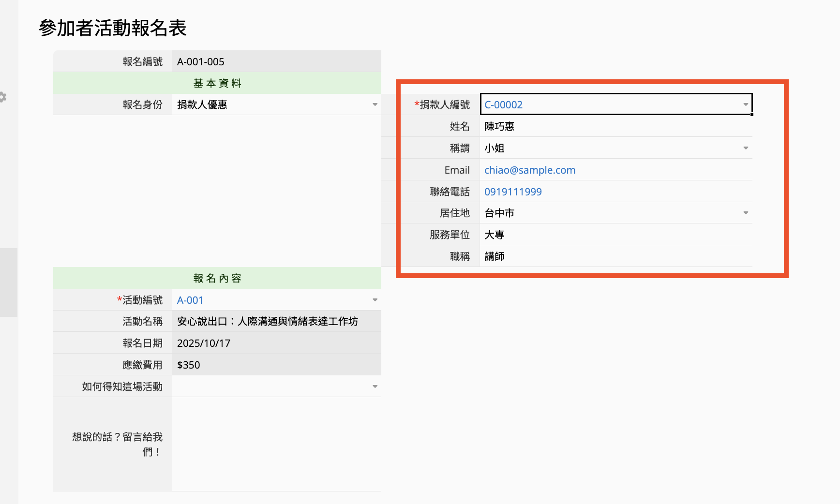Click the 報名日期 field 2025/10/17
The width and height of the screenshot is (840, 504).
276,343
